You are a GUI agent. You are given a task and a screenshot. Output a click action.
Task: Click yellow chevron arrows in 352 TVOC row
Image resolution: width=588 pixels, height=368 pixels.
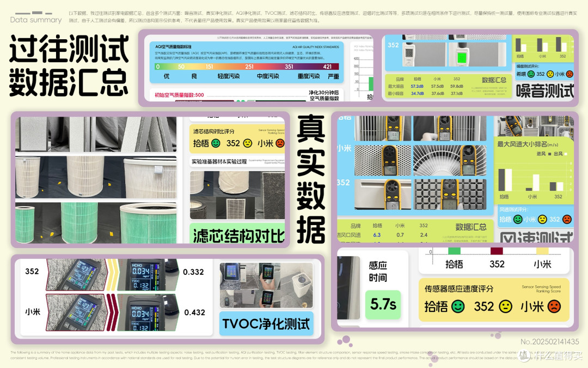point(112,274)
